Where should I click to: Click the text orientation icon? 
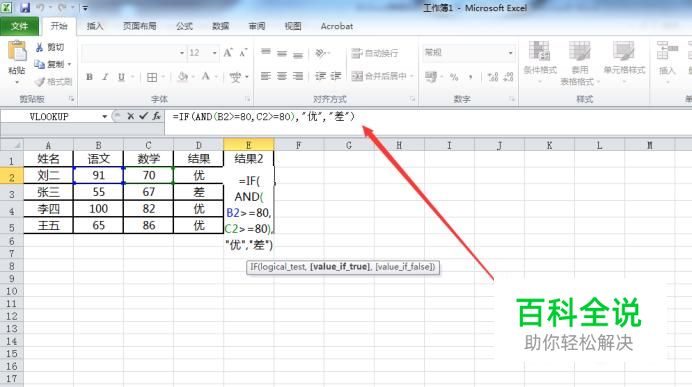[321, 53]
